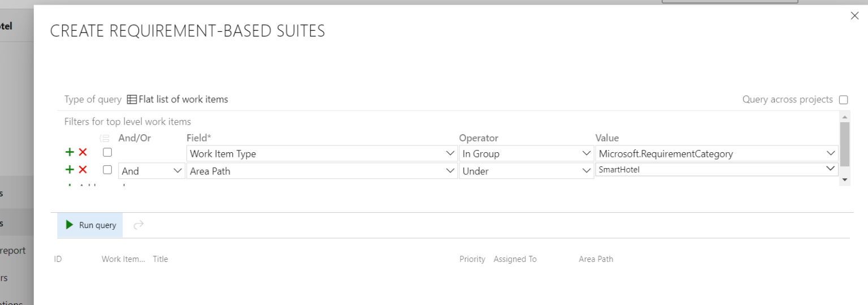Sort results by Priority column
The height and width of the screenshot is (305, 868).
472,259
